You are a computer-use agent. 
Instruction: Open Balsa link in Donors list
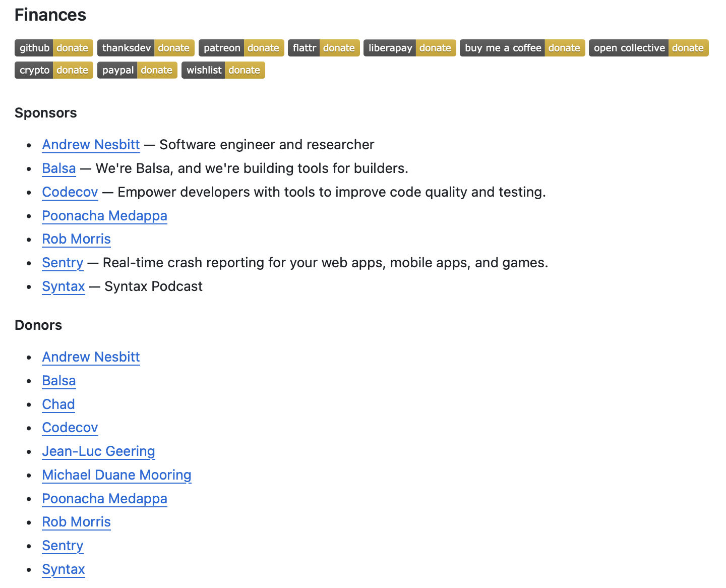pos(59,381)
